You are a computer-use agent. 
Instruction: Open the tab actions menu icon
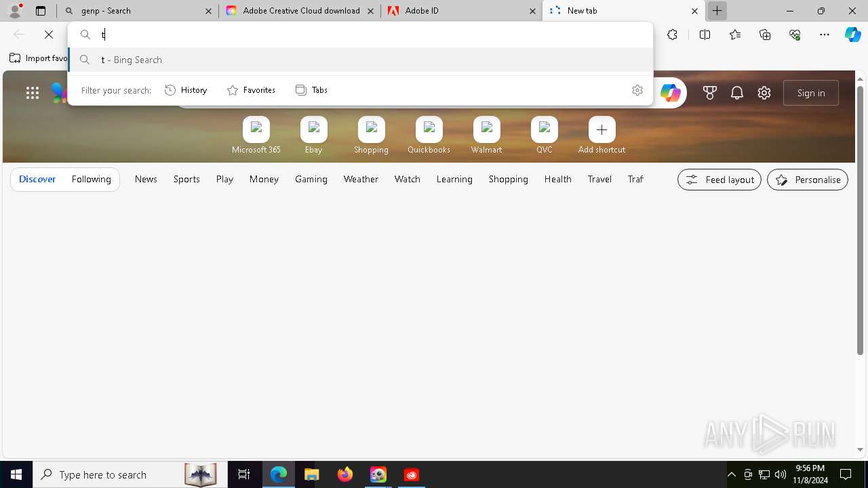point(41,11)
